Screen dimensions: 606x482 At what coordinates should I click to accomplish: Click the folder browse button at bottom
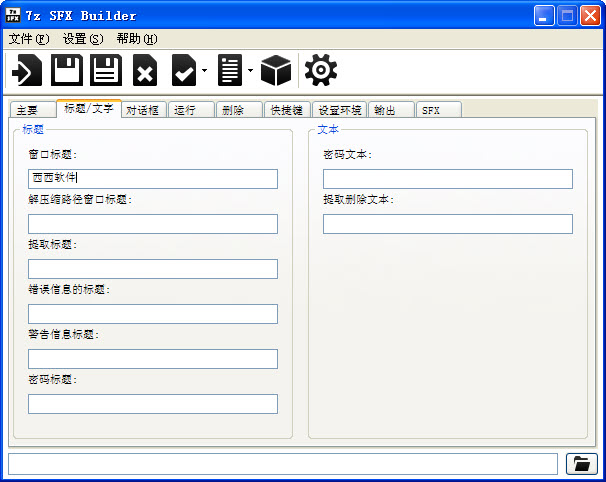pyautogui.click(x=581, y=464)
